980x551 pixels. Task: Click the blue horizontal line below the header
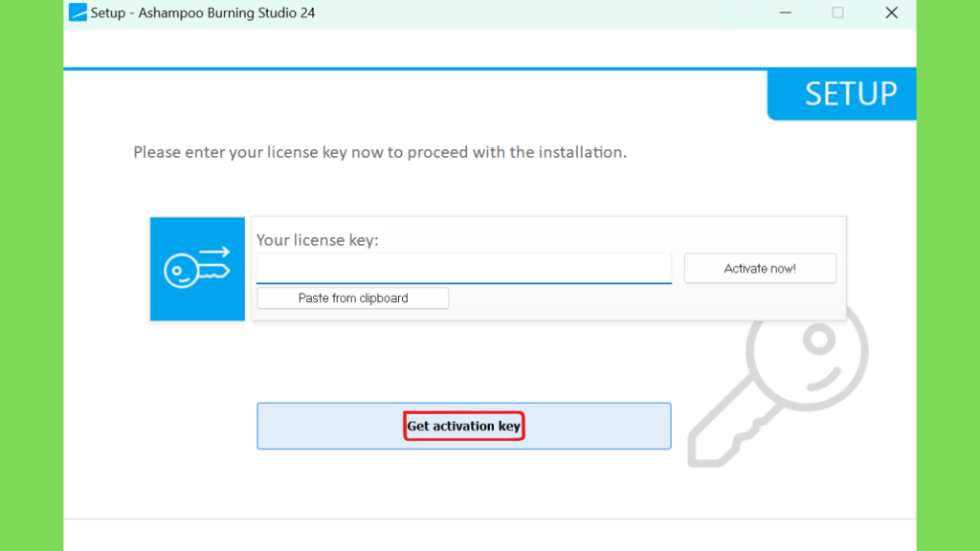click(415, 68)
